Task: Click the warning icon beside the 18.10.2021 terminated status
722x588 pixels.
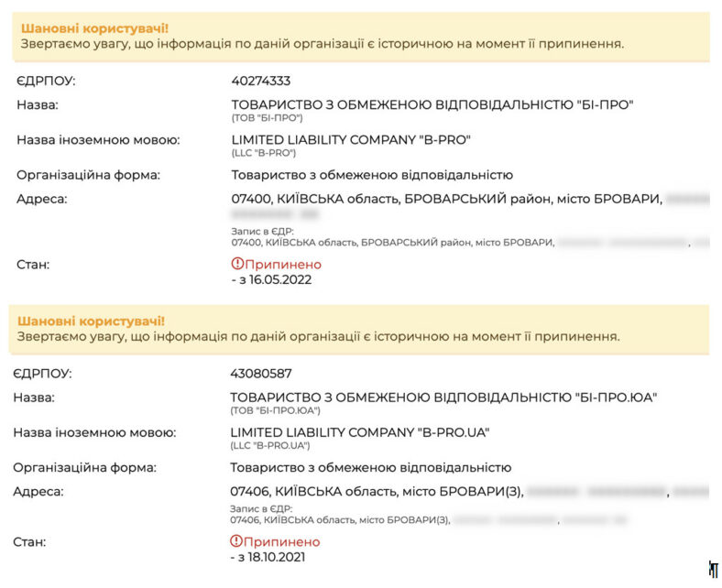Action: [236, 541]
